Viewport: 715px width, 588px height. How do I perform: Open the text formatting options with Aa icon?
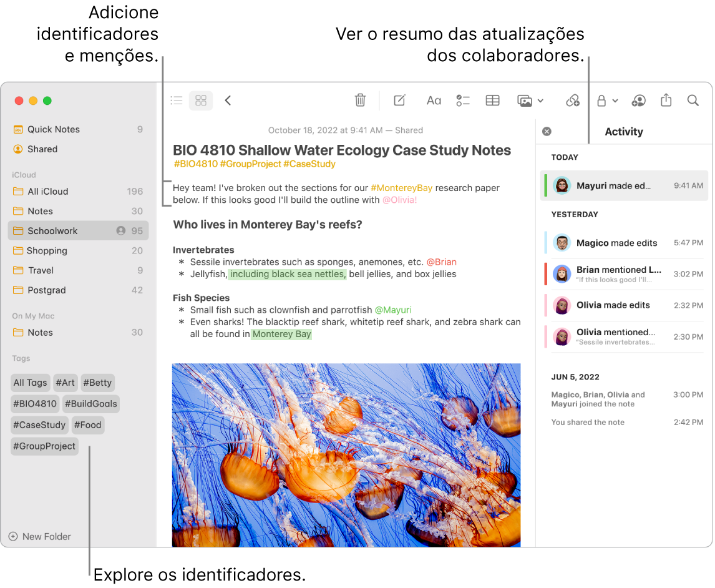click(434, 100)
